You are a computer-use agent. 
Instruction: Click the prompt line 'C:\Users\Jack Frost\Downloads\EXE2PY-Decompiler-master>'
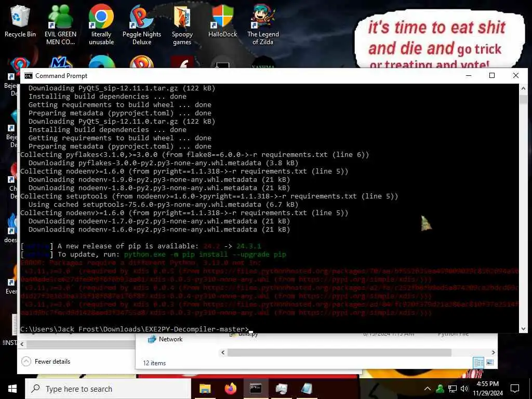point(135,329)
